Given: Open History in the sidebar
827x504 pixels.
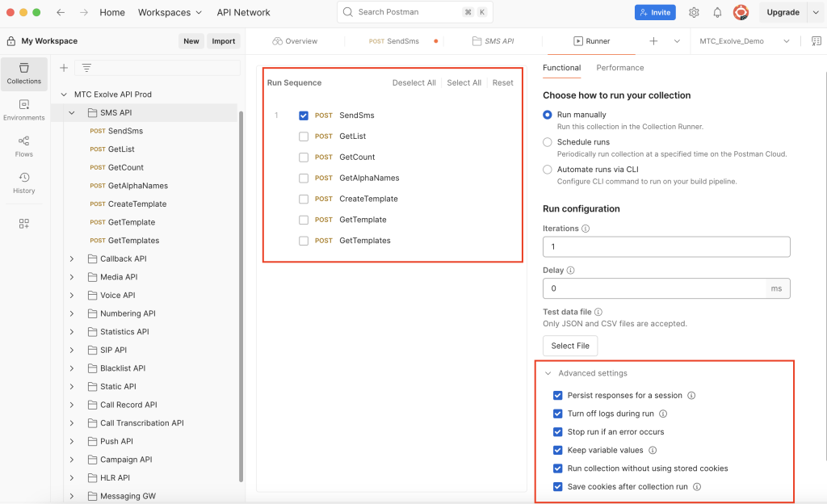Looking at the screenshot, I should [x=24, y=183].
